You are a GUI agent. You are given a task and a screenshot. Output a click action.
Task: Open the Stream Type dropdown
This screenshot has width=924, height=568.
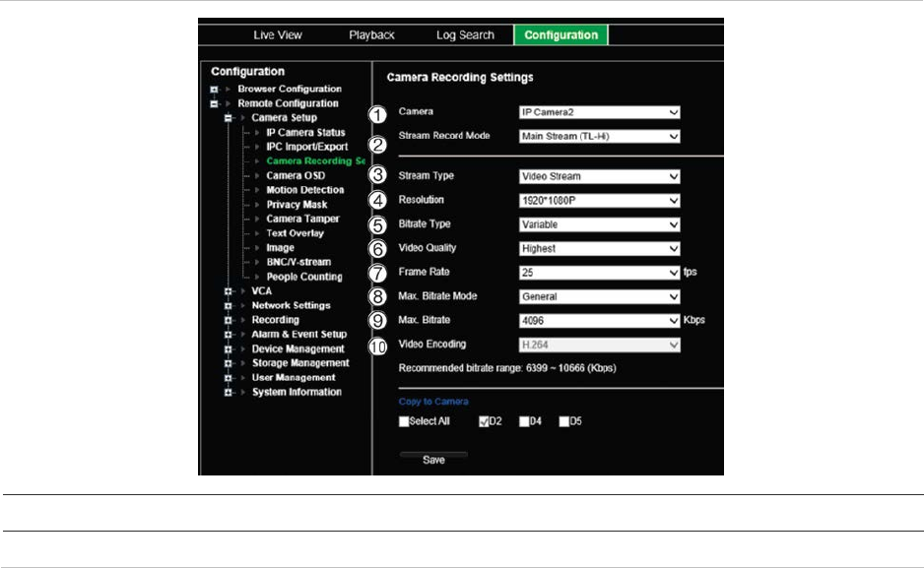599,176
